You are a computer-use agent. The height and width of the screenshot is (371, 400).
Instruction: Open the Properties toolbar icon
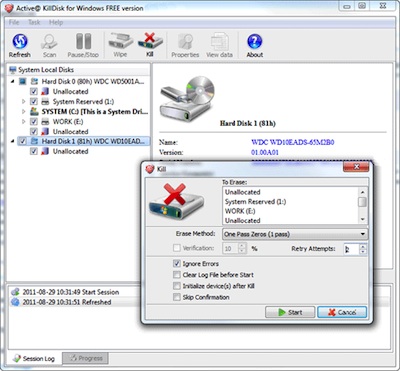click(185, 45)
